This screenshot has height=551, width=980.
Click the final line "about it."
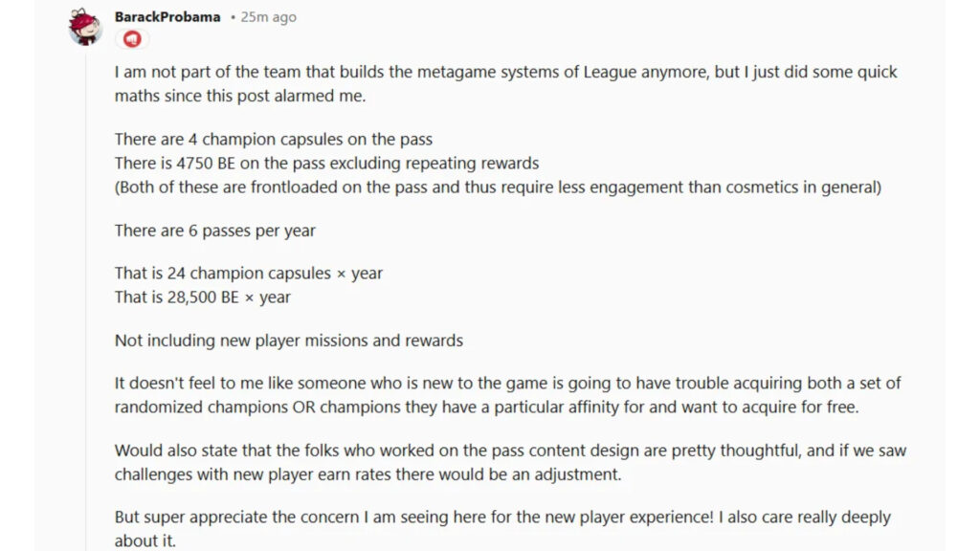[x=145, y=540]
